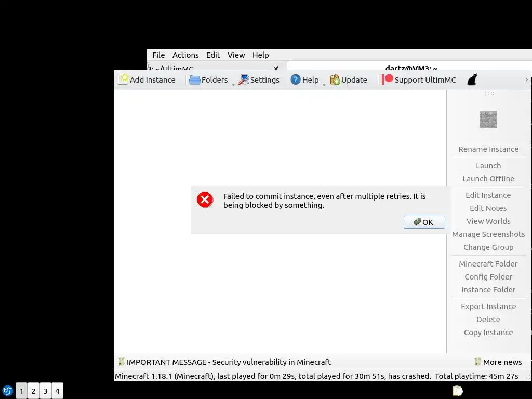Switch to workspace 3
Viewport: 532px width, 399px height.
pyautogui.click(x=45, y=391)
